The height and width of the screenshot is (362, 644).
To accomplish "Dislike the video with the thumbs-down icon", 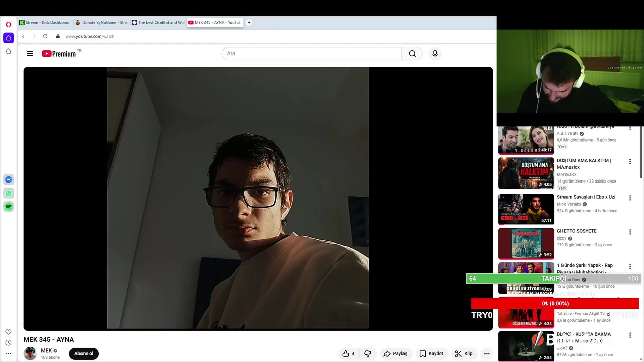I will (x=368, y=354).
